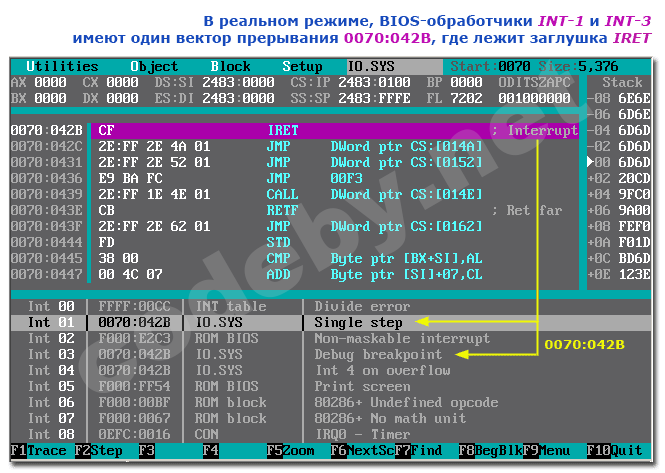Viewport: 665px width, 473px height.
Task: Click the F000:E2C3 vector address
Action: [134, 339]
